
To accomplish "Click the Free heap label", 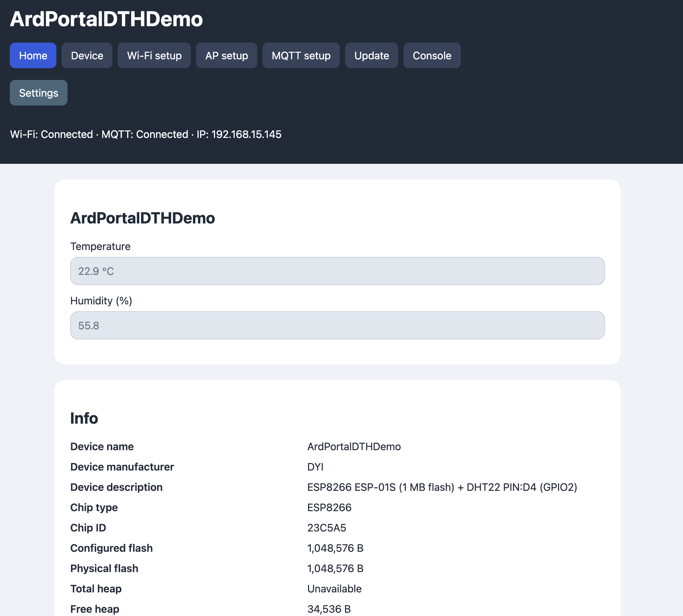I will 95,609.
